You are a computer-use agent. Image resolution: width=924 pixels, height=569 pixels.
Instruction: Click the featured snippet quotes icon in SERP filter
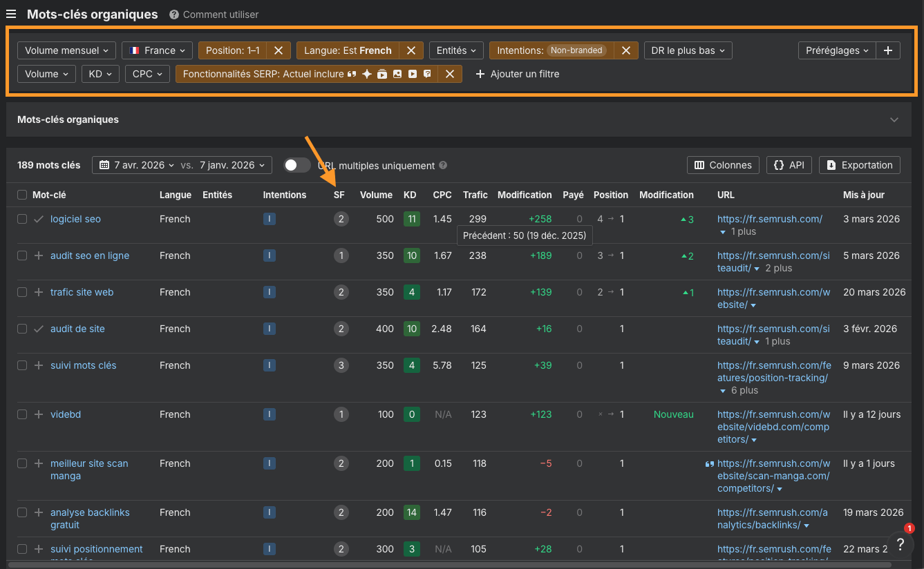point(351,74)
